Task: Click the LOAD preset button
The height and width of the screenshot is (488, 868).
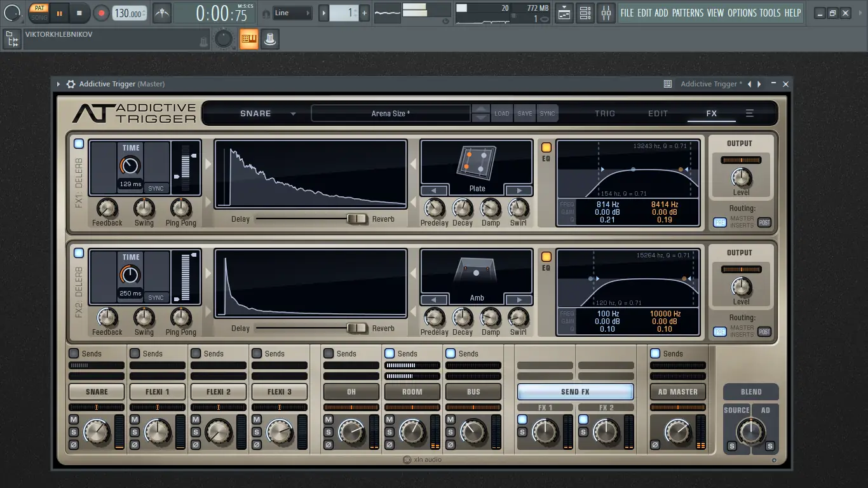Action: coord(502,114)
